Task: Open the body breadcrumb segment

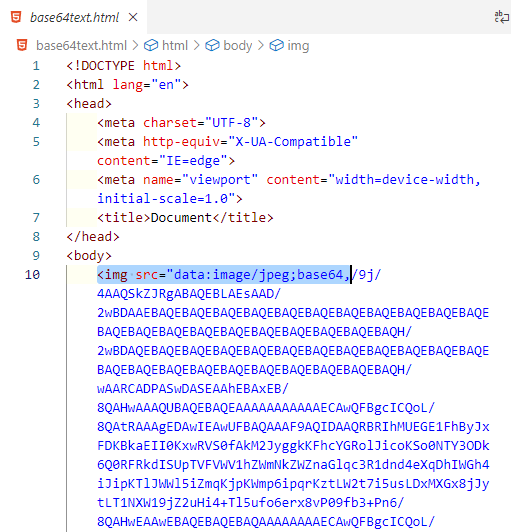Action: 238,45
